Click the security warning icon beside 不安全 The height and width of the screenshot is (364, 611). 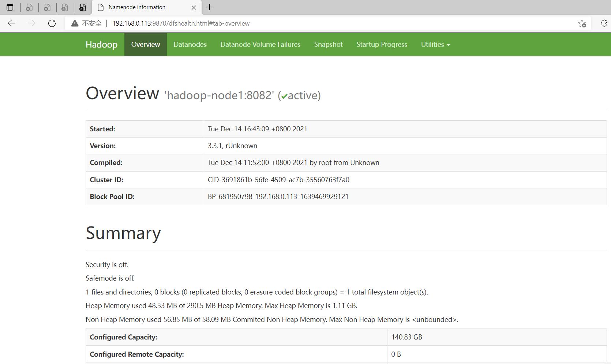pos(75,23)
